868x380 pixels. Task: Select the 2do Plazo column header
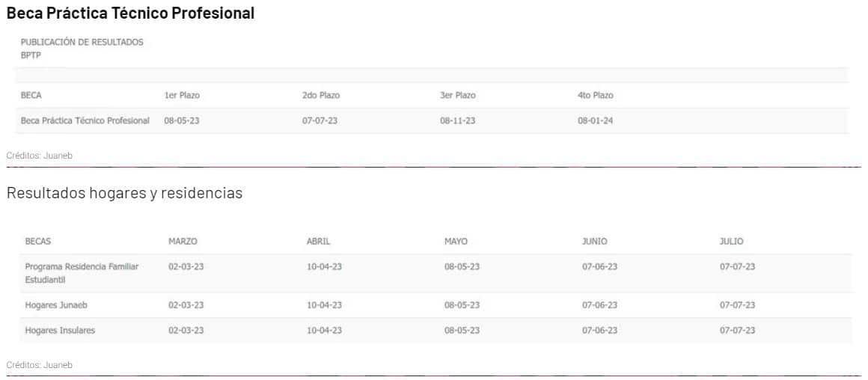(321, 95)
